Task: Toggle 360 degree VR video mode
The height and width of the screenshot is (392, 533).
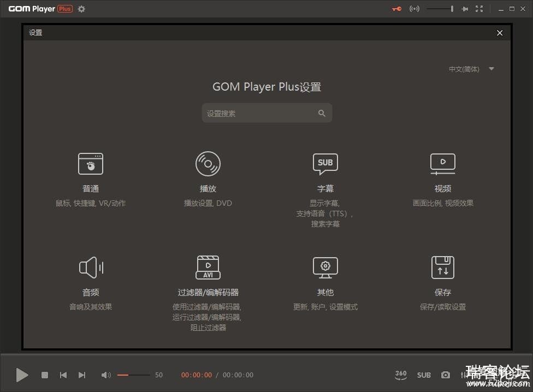Action: pyautogui.click(x=401, y=375)
